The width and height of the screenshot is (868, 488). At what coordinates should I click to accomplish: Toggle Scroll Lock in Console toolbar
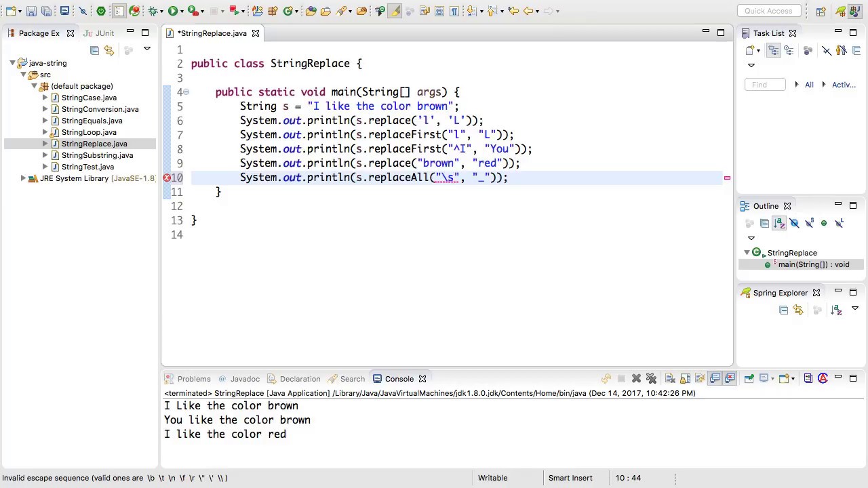(x=685, y=379)
